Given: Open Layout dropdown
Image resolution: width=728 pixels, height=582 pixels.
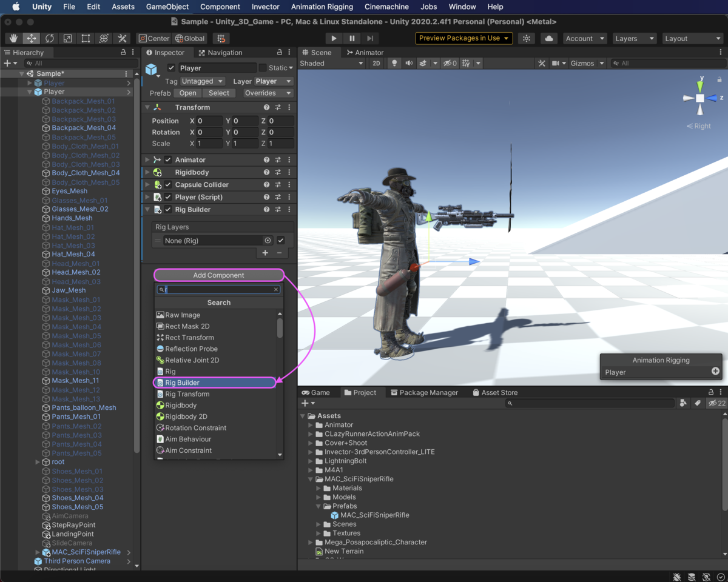Looking at the screenshot, I should [x=692, y=38].
